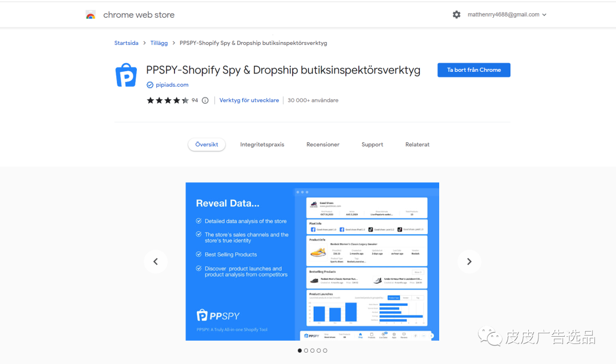The image size is (616, 364).
Task: Switch to the Integritetspraxis tab
Action: click(x=262, y=144)
